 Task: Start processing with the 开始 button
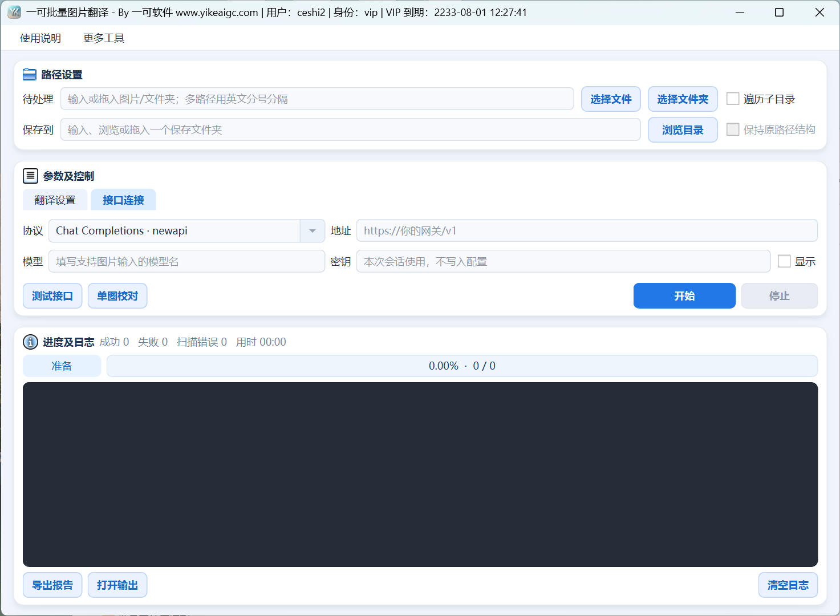click(684, 296)
